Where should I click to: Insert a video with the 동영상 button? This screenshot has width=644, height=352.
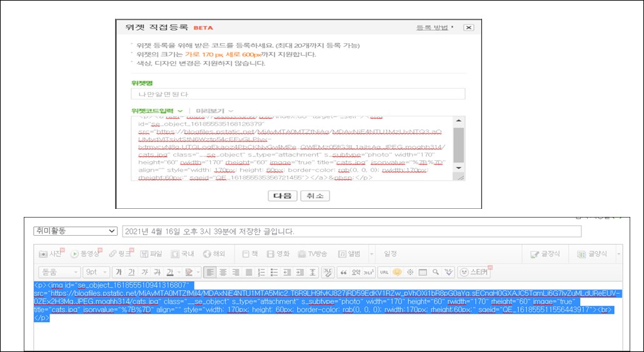tap(86, 254)
